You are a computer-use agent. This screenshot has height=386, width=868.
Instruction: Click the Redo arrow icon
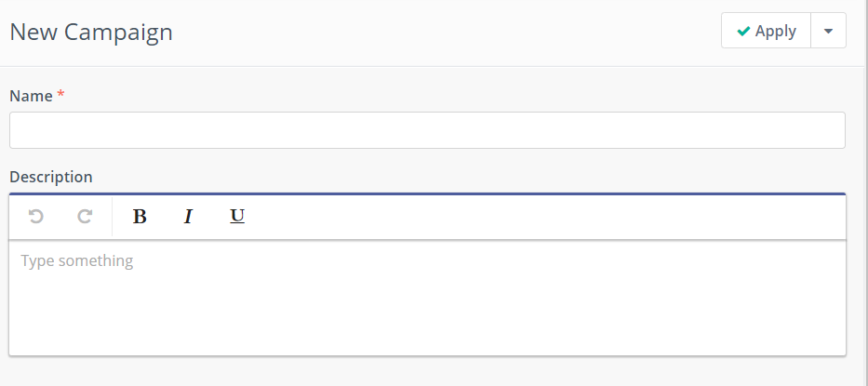pos(85,217)
